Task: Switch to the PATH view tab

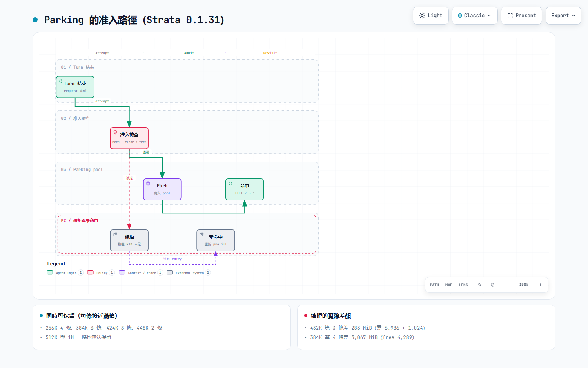Action: (x=434, y=285)
